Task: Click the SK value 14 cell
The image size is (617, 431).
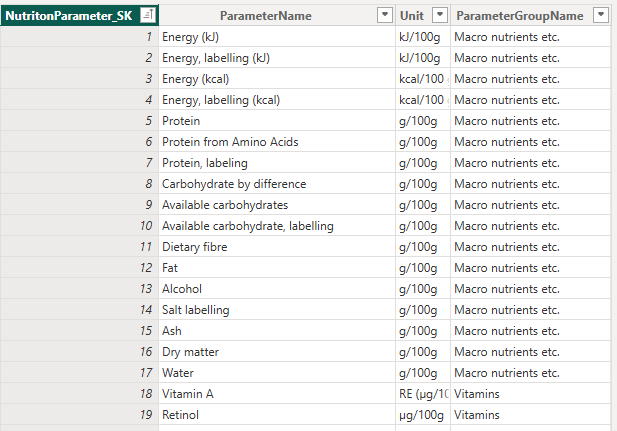Action: click(79, 310)
